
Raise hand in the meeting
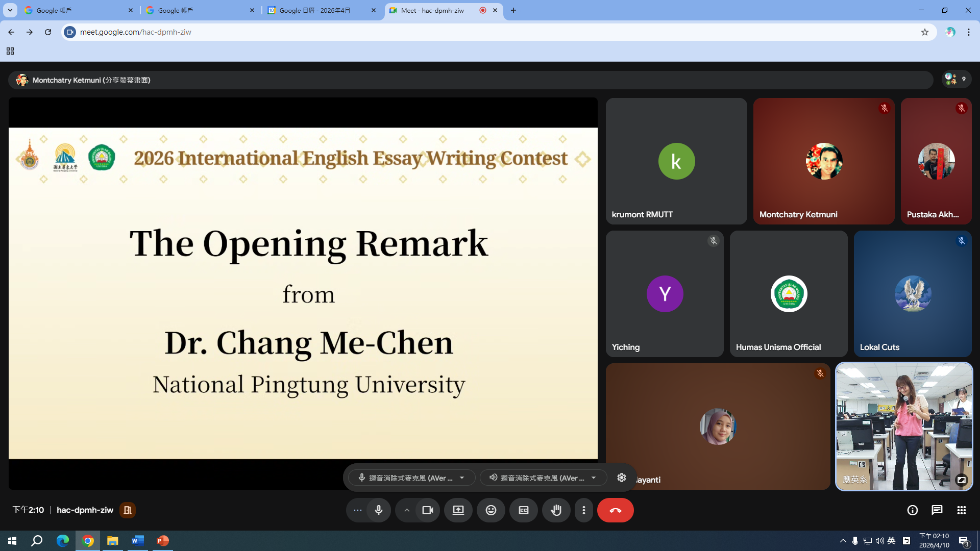556,510
